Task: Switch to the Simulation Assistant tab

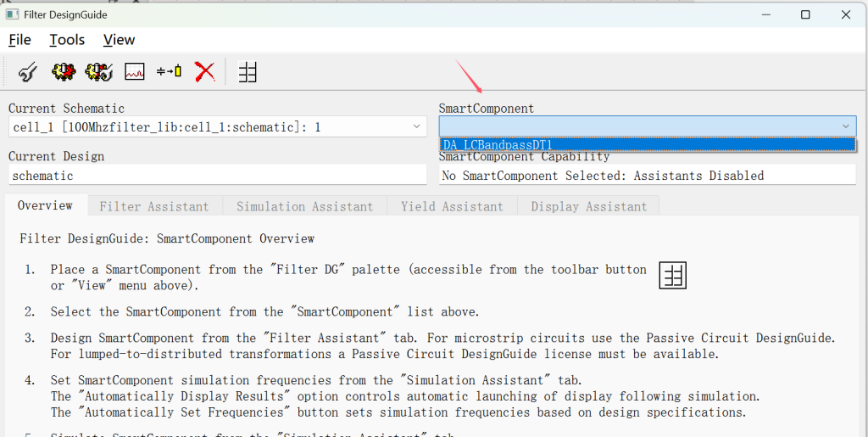Action: pyautogui.click(x=305, y=206)
